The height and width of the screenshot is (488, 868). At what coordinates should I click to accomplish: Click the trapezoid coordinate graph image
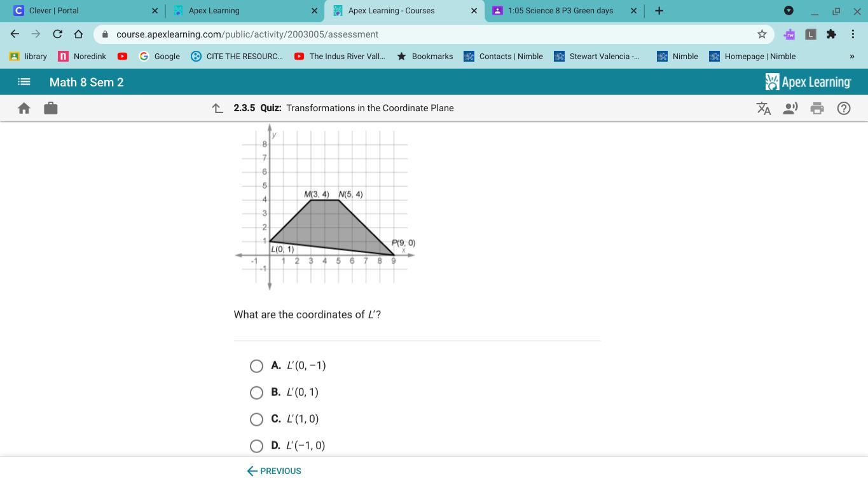[325, 207]
